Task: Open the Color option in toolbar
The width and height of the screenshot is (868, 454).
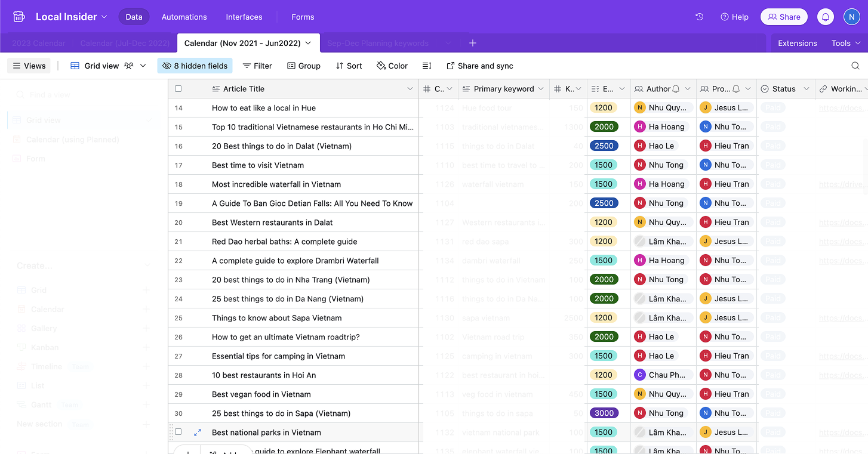Action: (392, 66)
